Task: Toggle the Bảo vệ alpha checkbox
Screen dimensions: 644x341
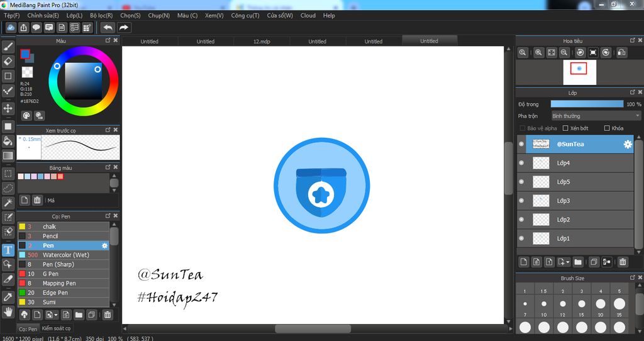Action: click(x=523, y=128)
